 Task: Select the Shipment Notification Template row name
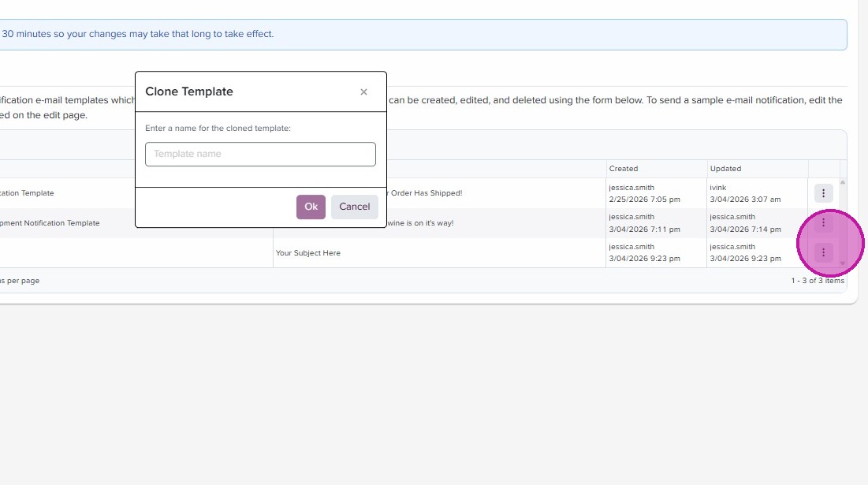pos(50,223)
